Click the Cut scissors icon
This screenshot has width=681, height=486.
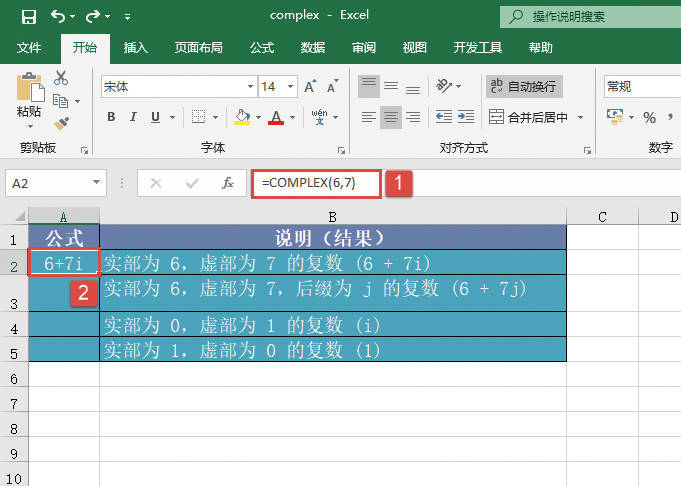click(x=61, y=78)
